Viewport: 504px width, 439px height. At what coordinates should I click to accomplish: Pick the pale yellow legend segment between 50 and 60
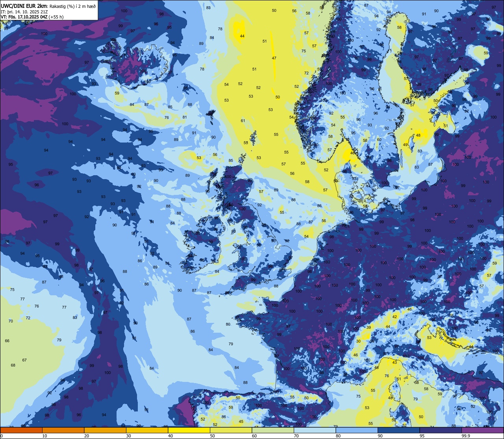(x=231, y=430)
